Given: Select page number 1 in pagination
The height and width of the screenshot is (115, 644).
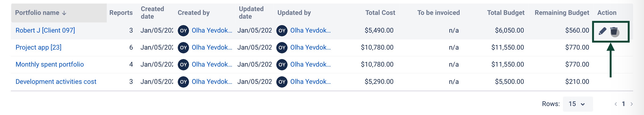Looking at the screenshot, I should click(x=623, y=104).
